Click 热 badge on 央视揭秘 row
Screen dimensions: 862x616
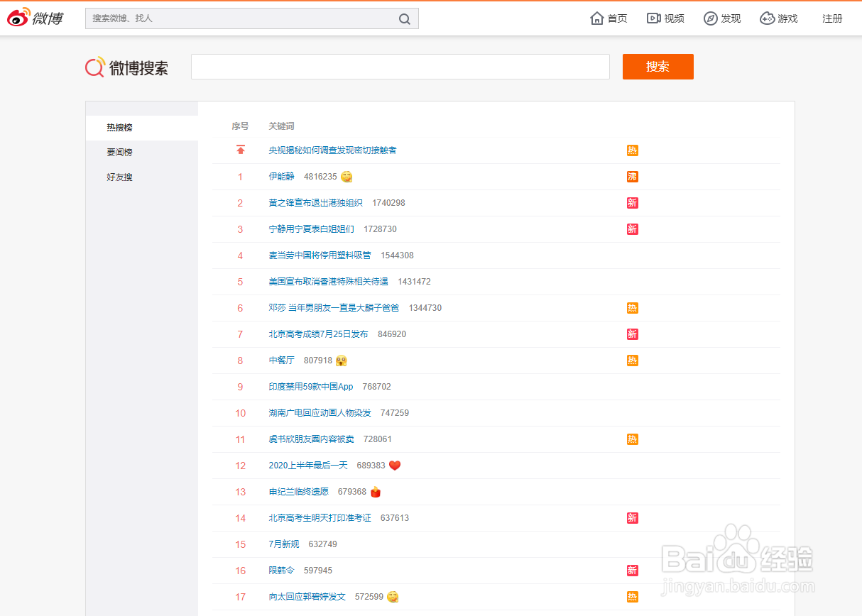(633, 150)
